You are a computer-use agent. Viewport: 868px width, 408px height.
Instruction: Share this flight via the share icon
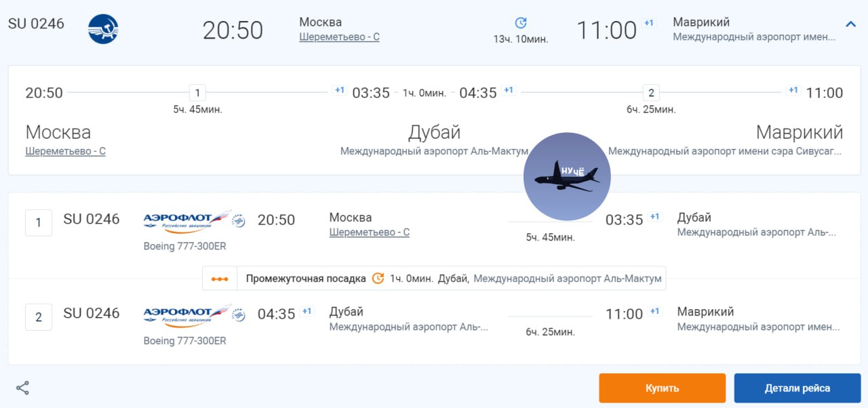click(x=22, y=388)
